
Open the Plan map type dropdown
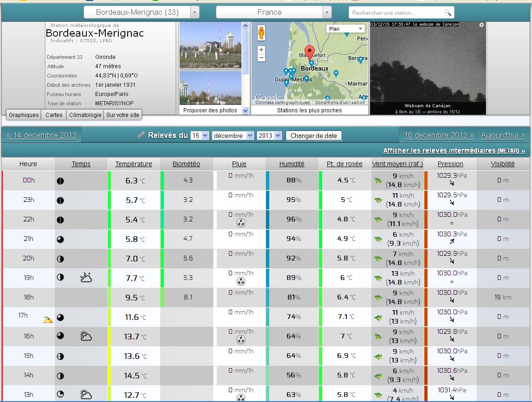coord(345,29)
